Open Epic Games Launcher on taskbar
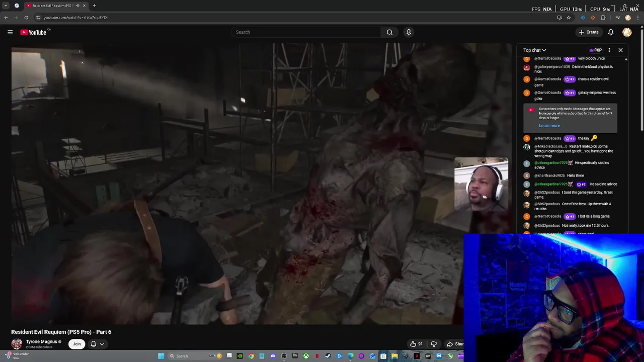The width and height of the screenshot is (644, 362). (x=295, y=356)
